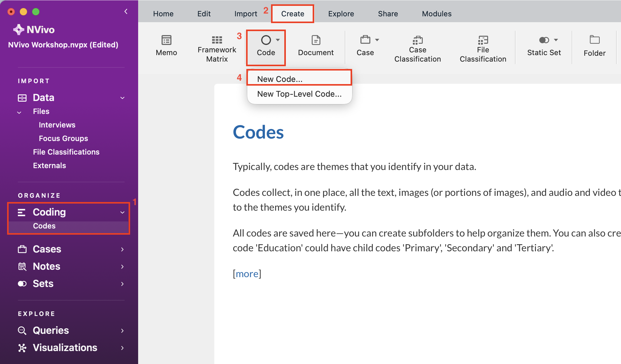Click the NVivo logo icon

(x=19, y=30)
